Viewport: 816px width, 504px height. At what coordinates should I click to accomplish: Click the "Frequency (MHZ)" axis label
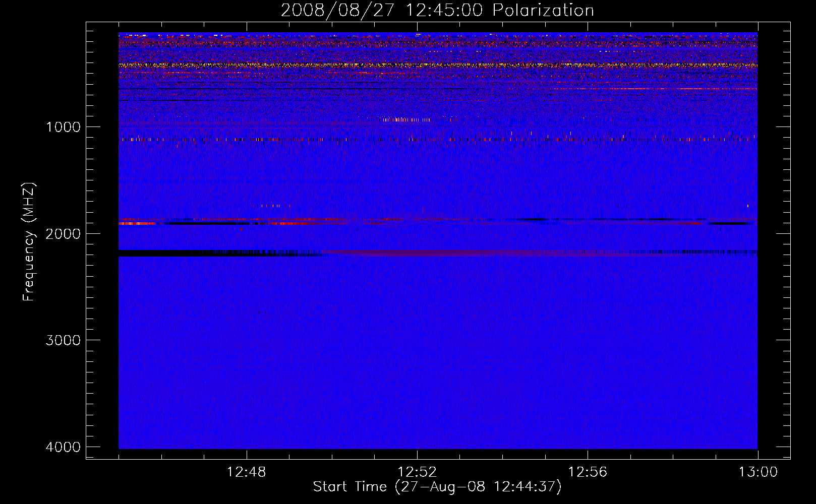pyautogui.click(x=29, y=241)
